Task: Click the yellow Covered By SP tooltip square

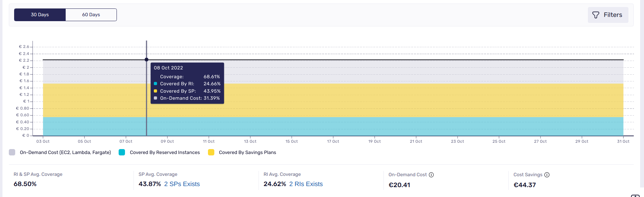Action: click(x=155, y=91)
